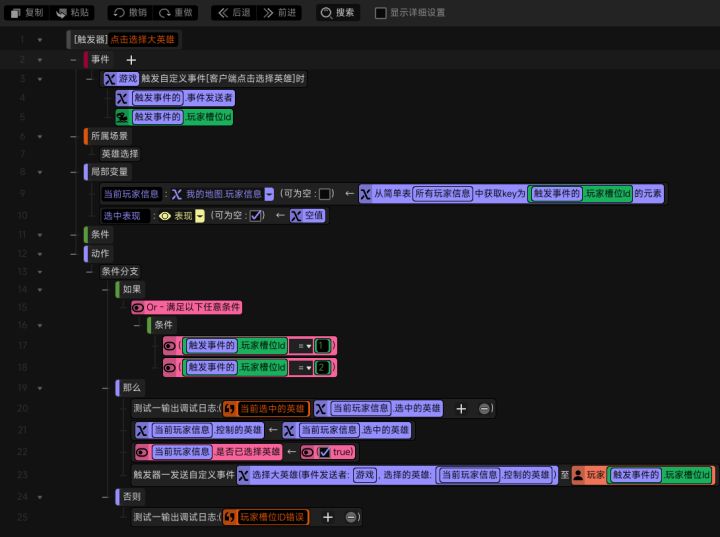Open the 我的地图.玩家信息 type dropdown
The image size is (720, 537).
coord(270,194)
